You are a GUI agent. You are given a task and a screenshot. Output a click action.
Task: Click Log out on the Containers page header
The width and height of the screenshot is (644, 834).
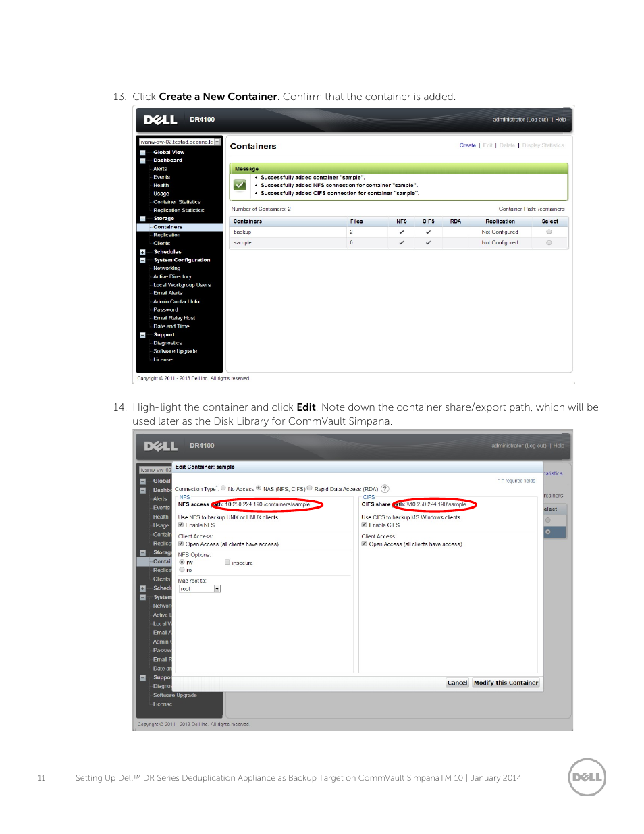click(x=538, y=120)
